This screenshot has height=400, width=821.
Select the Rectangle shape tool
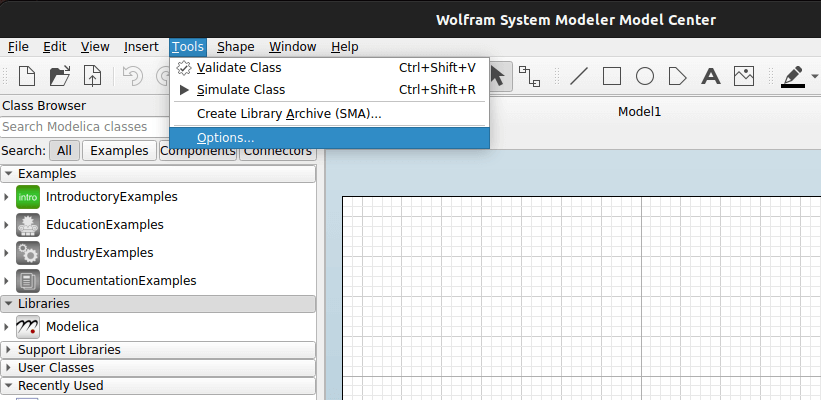(x=612, y=76)
